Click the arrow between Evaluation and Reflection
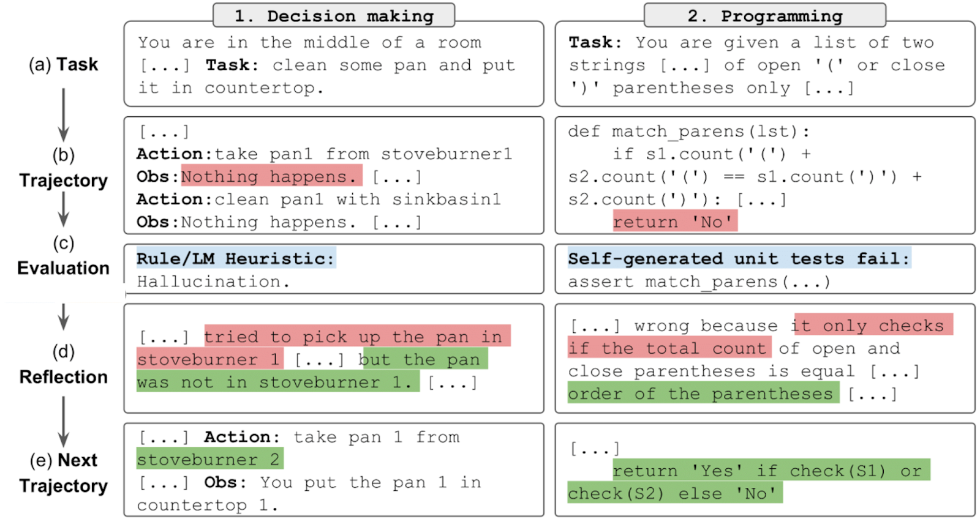This screenshot has width=980, height=530. (63, 316)
